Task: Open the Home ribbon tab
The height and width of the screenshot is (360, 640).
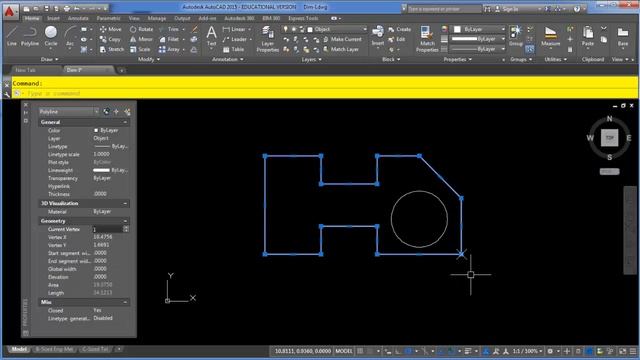Action: 32,18
